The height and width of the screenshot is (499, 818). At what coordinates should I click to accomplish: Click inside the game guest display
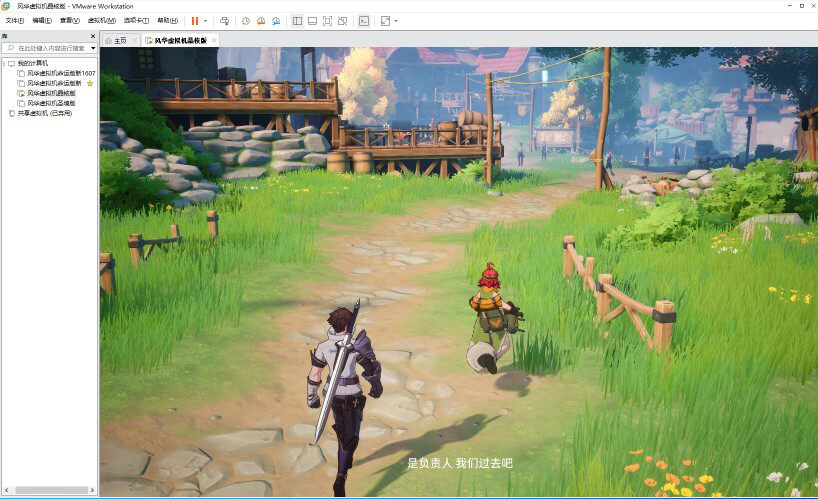pyautogui.click(x=459, y=272)
